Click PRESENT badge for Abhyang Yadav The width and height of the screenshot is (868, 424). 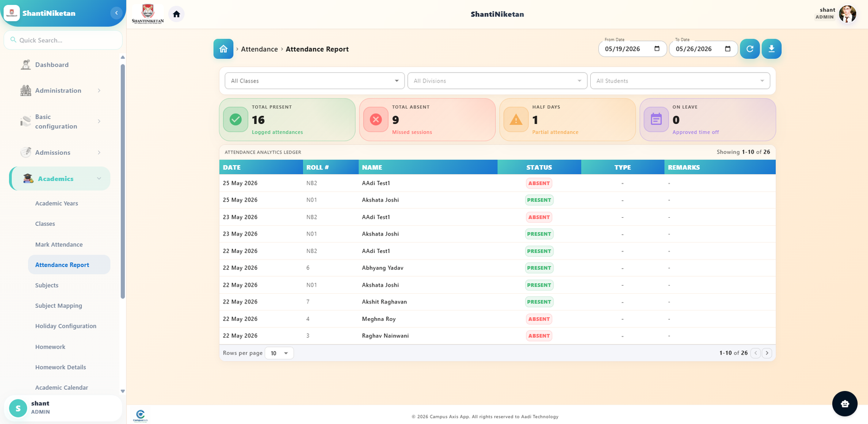click(x=539, y=268)
